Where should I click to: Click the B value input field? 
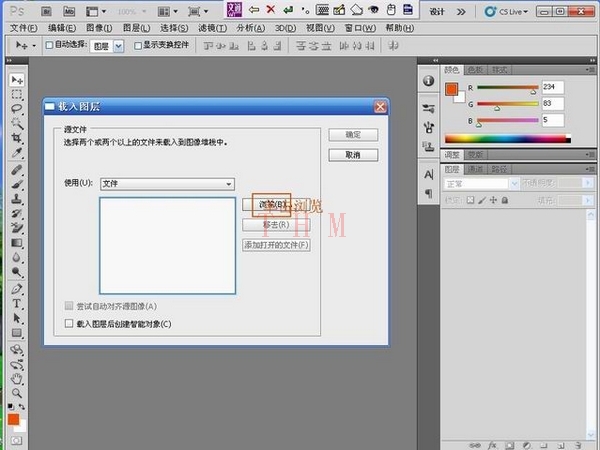click(x=553, y=120)
